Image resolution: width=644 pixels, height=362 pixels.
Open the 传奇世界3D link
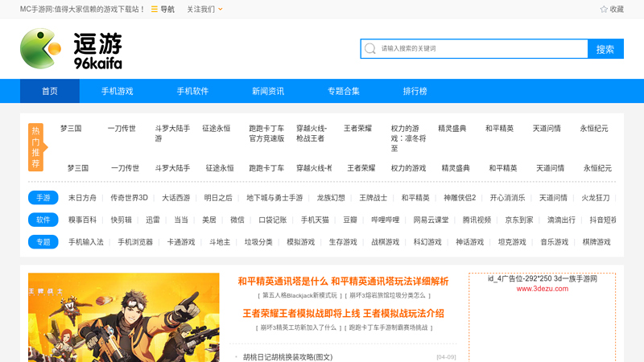coord(129,198)
